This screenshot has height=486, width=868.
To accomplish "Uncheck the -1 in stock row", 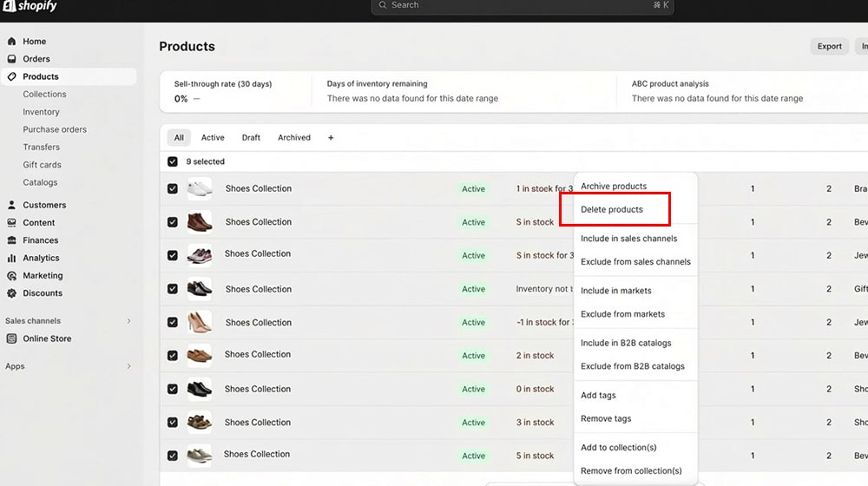I will pos(173,322).
